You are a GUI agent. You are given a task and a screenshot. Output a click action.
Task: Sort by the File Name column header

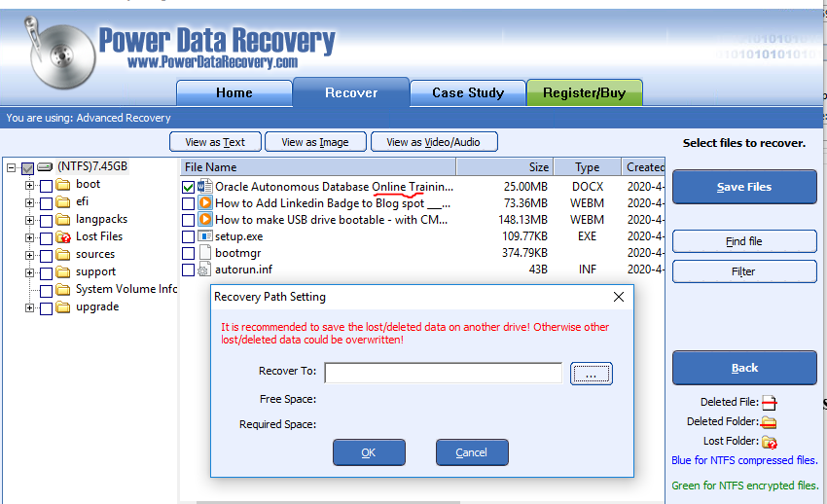318,167
